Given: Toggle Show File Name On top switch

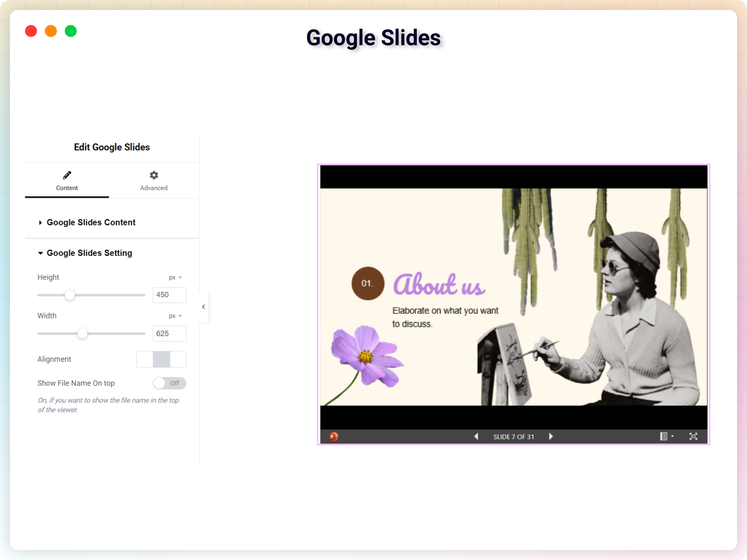Looking at the screenshot, I should click(x=170, y=383).
